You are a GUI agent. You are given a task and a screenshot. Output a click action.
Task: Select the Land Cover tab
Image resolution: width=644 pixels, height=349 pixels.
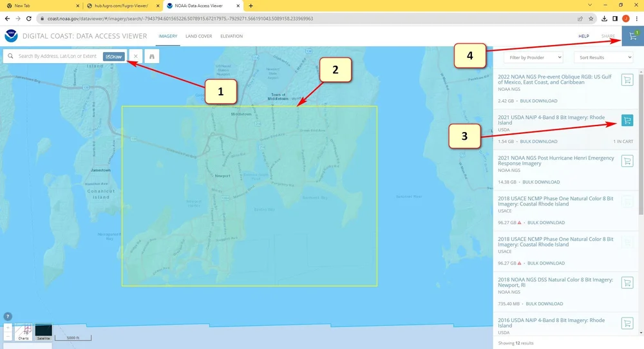pyautogui.click(x=199, y=36)
